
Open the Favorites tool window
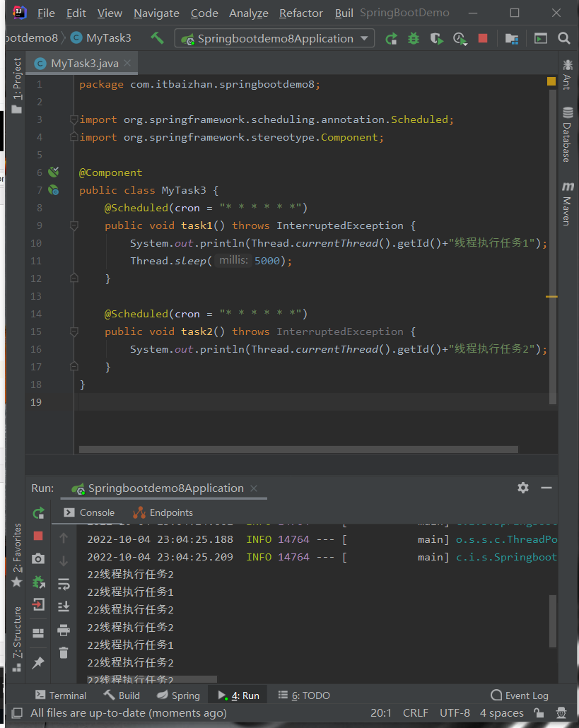17,555
